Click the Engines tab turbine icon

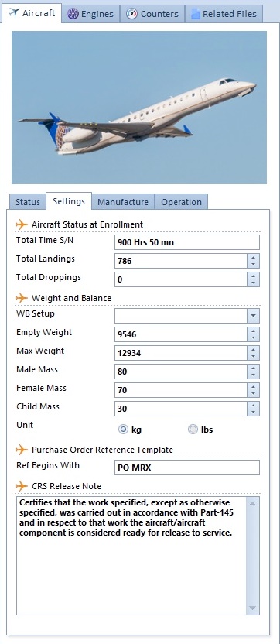73,14
